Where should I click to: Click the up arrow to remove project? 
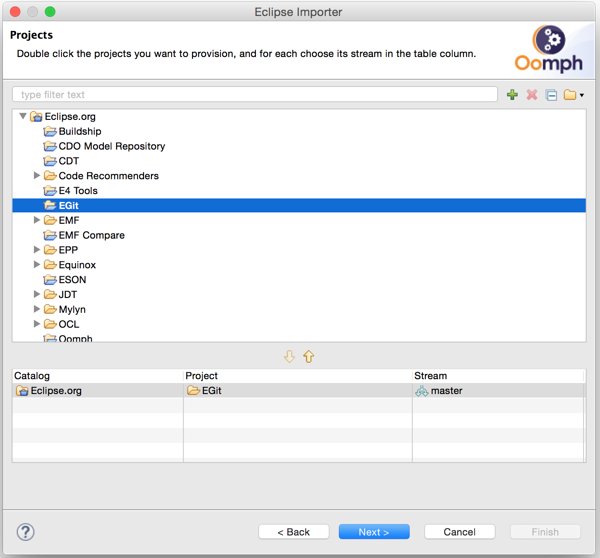pyautogui.click(x=309, y=357)
